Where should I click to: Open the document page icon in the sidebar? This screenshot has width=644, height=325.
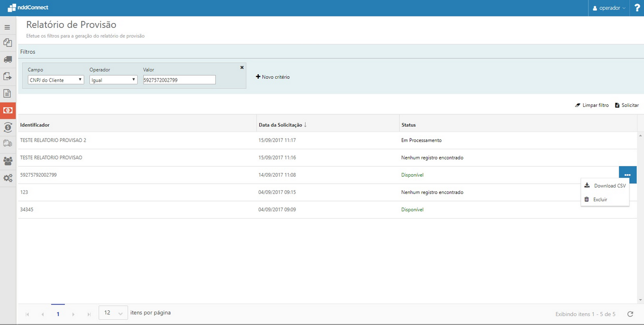click(8, 93)
